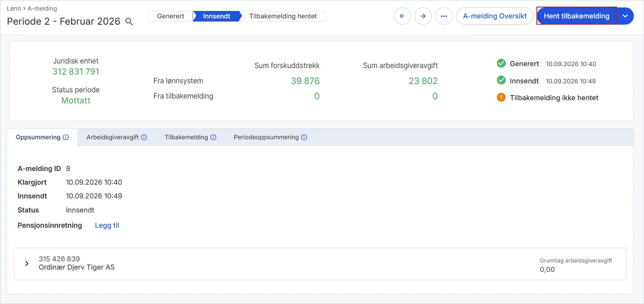Screen dimensions: 644x304
Task: Click the green check icon next to Generert
Action: pos(501,63)
